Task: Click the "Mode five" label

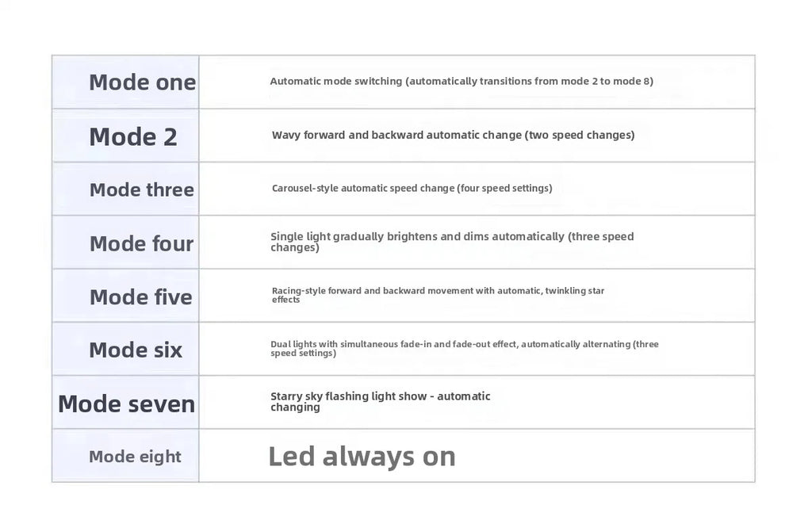Action: pos(141,297)
